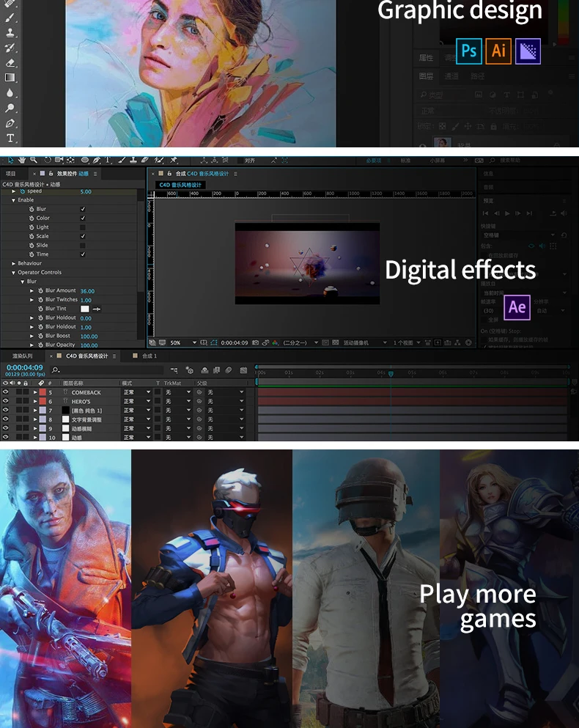Click the Photoshop Ps logo icon
This screenshot has height=728, width=579.
tap(469, 51)
